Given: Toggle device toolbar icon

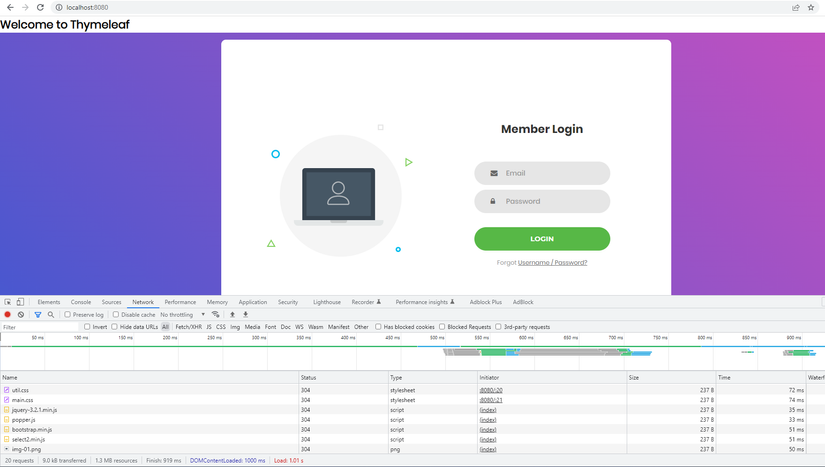Looking at the screenshot, I should (20, 302).
